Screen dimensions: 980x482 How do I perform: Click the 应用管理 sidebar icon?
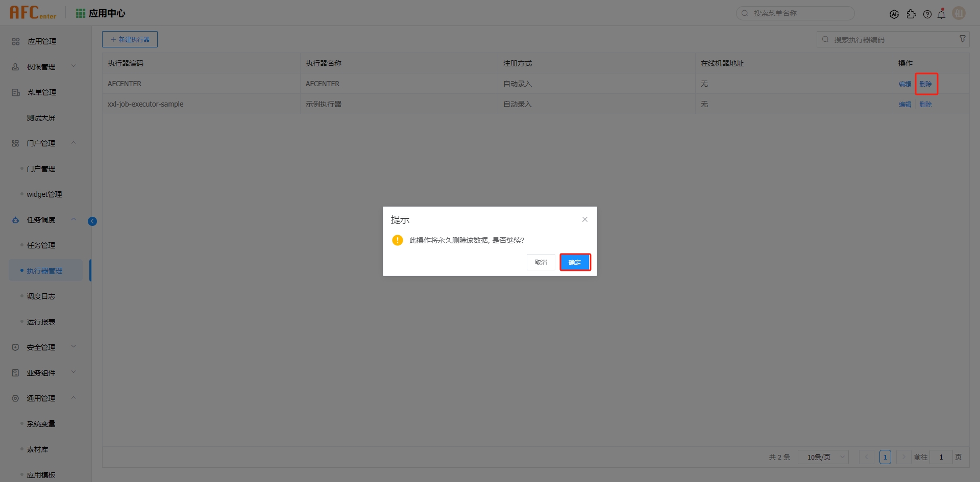click(x=16, y=41)
